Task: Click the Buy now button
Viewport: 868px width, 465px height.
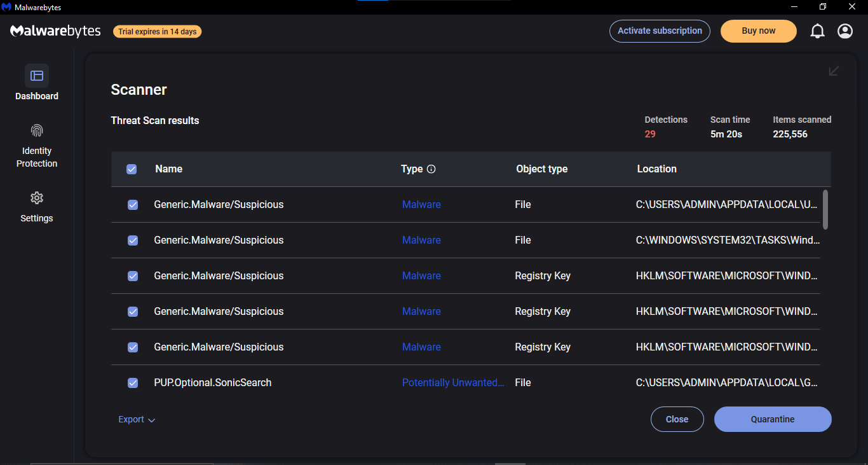Action: (759, 31)
